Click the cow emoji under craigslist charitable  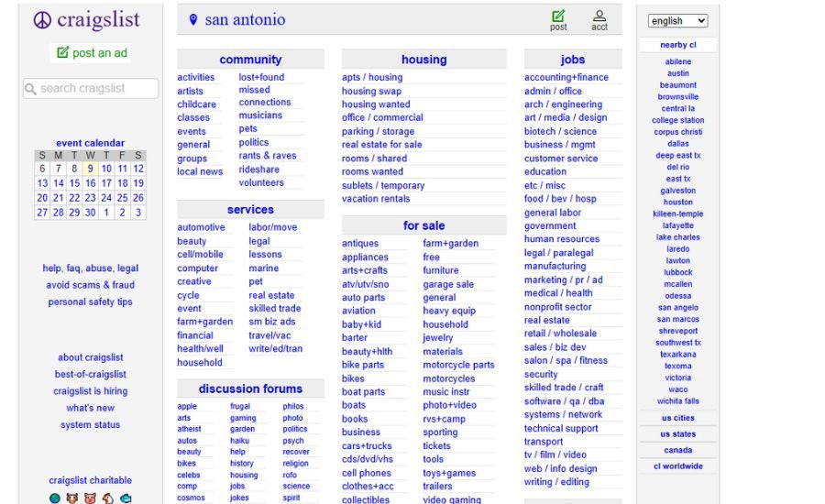click(x=72, y=498)
